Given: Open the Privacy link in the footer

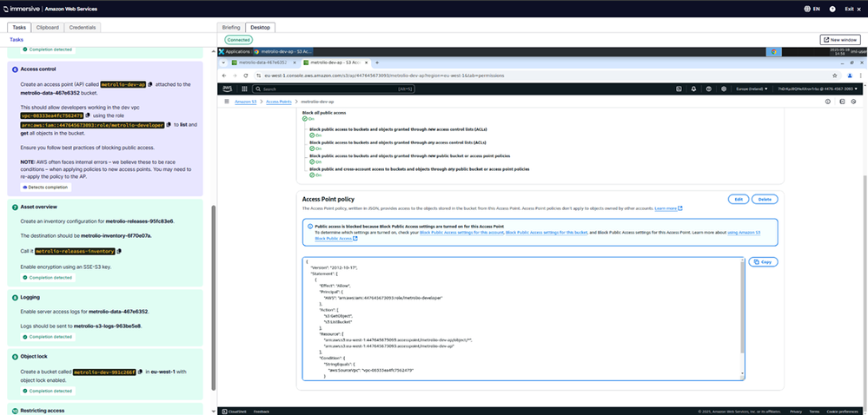Looking at the screenshot, I should (x=796, y=412).
